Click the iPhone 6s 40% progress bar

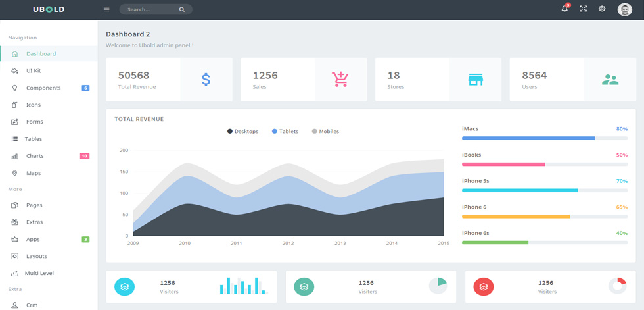545,243
